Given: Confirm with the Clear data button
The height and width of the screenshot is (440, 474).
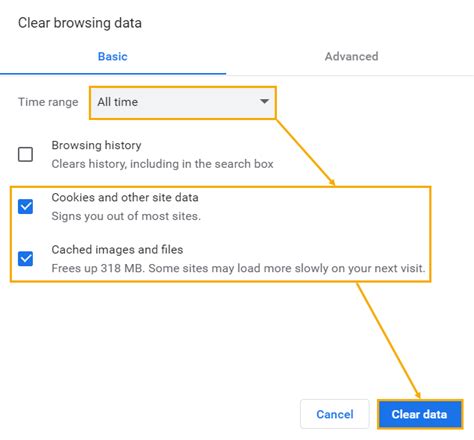Looking at the screenshot, I should (x=420, y=414).
